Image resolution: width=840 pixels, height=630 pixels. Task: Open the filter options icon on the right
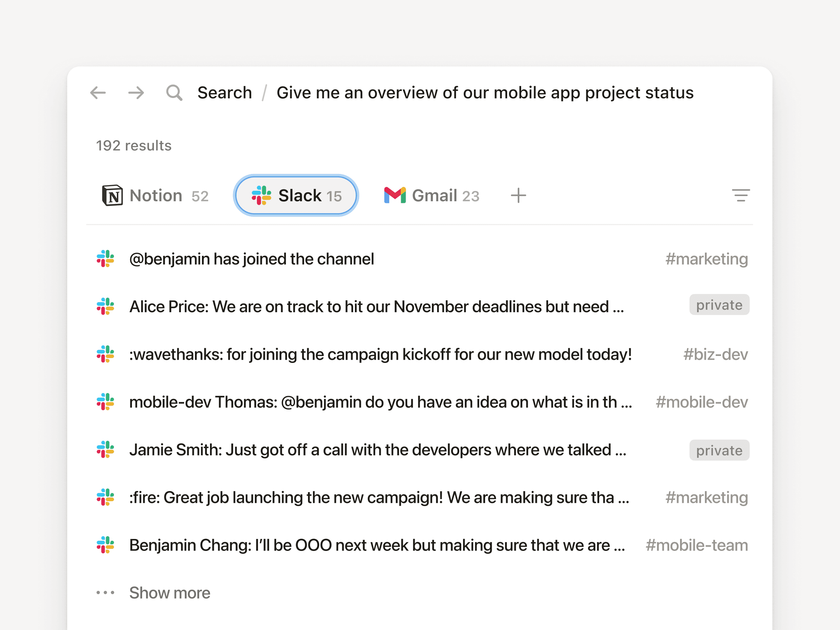coord(741,196)
